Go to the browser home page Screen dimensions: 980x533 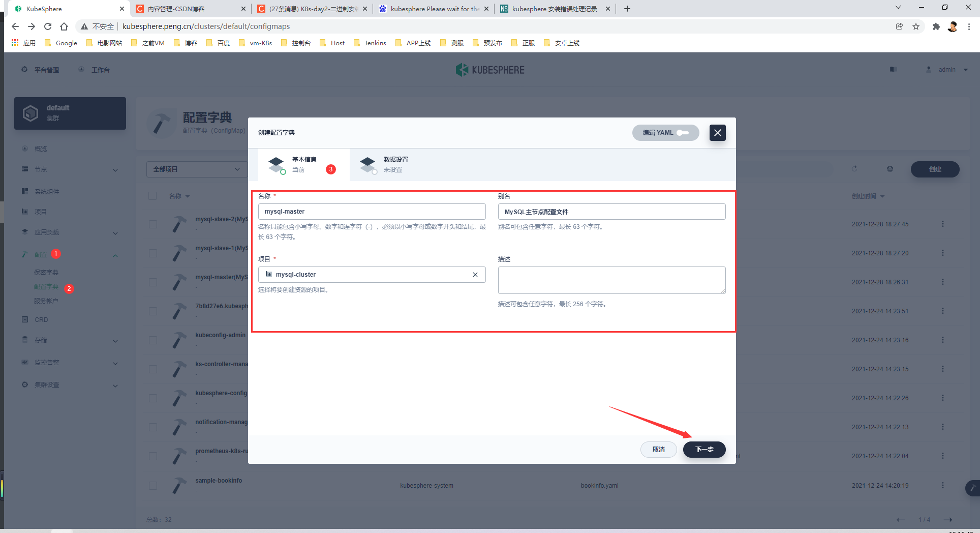point(64,26)
